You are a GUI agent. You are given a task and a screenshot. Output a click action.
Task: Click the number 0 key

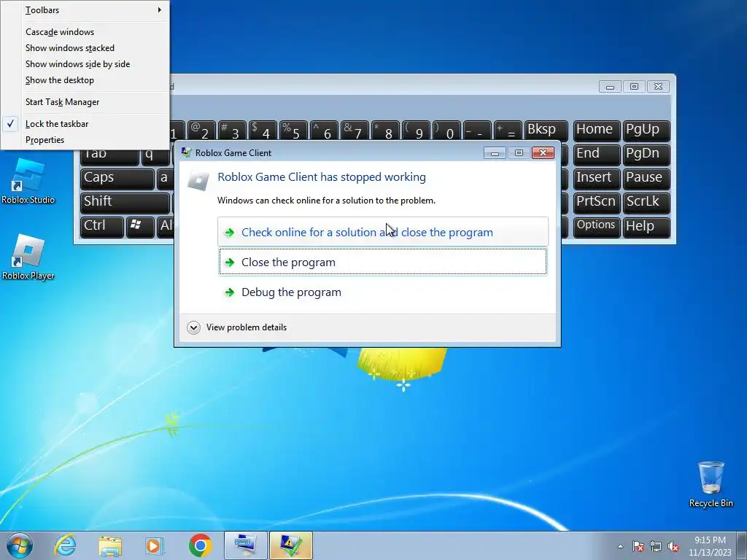(x=446, y=131)
